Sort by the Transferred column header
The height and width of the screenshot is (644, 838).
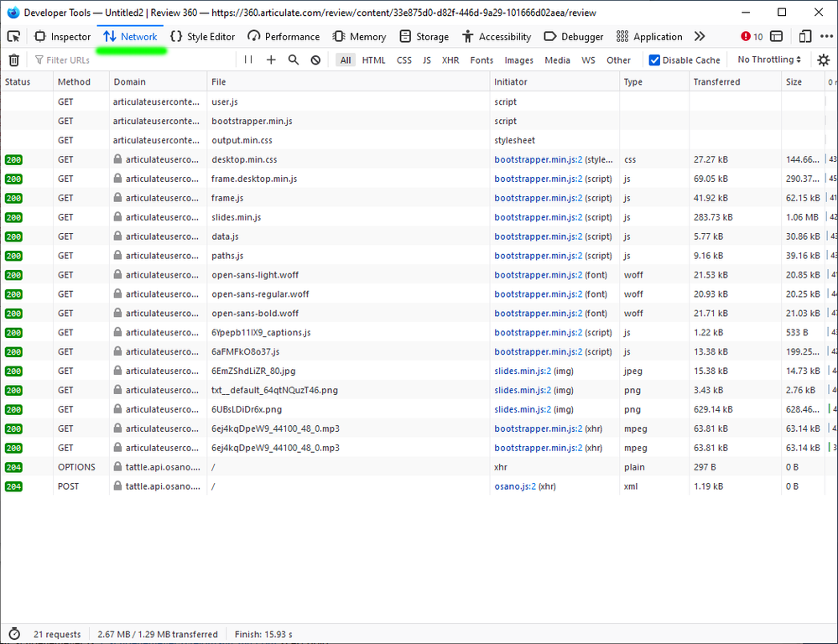pos(716,82)
